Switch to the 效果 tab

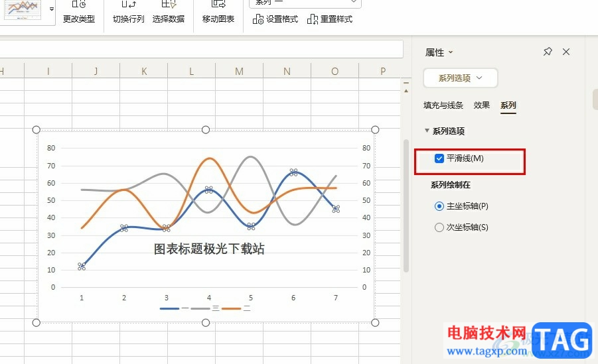tap(481, 105)
